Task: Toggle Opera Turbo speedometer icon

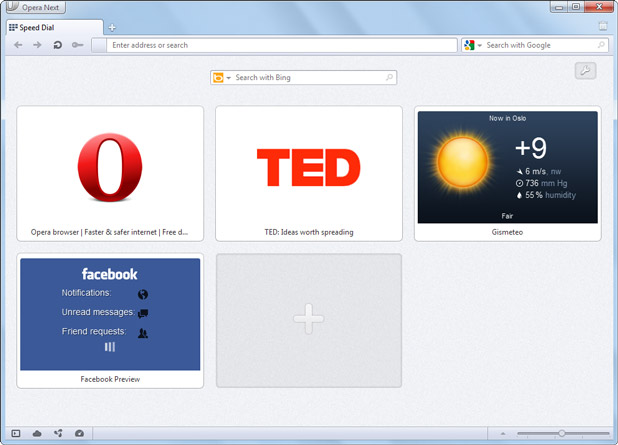Action: [79, 434]
